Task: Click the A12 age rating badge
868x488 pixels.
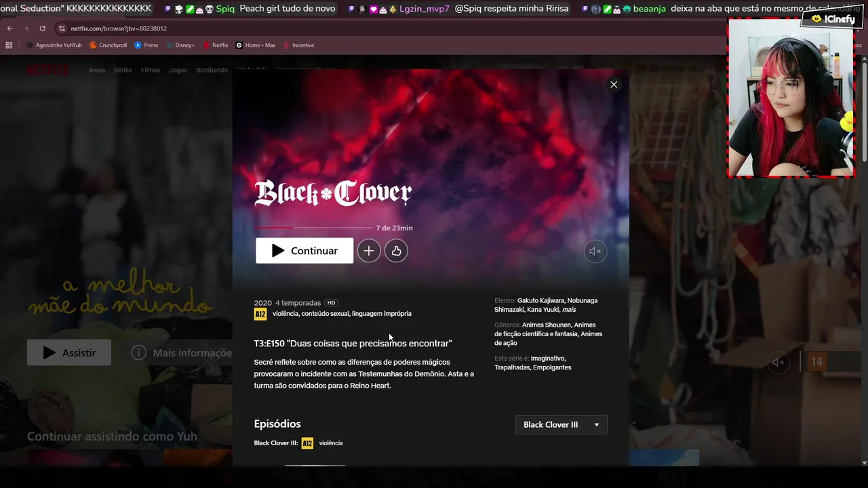Action: click(260, 314)
